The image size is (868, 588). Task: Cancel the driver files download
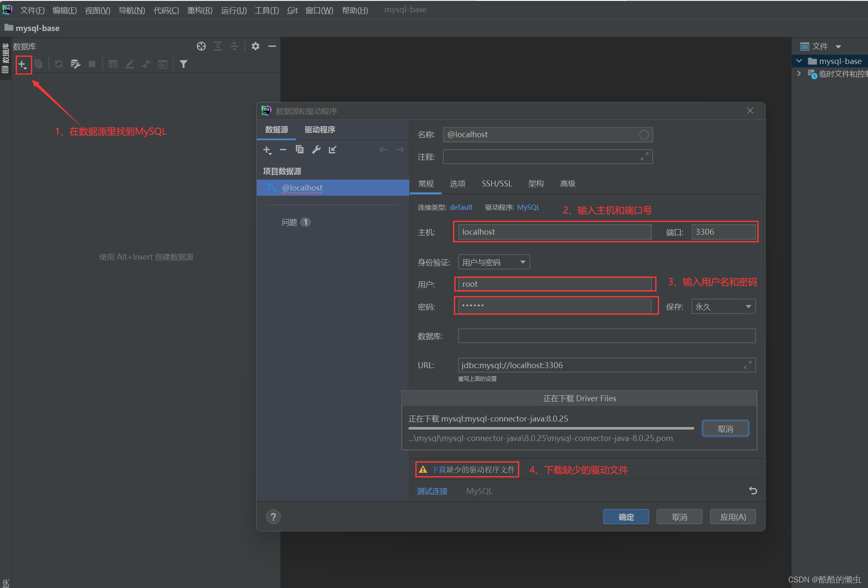[x=725, y=429]
